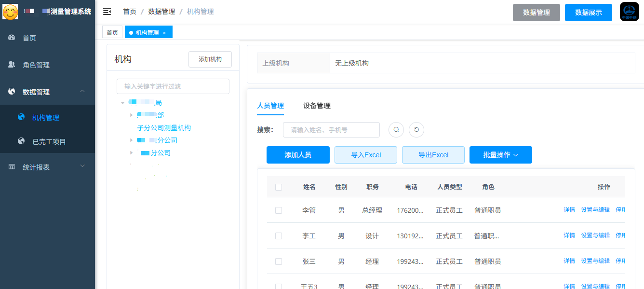Click the 无上级机构 field value

click(x=352, y=63)
